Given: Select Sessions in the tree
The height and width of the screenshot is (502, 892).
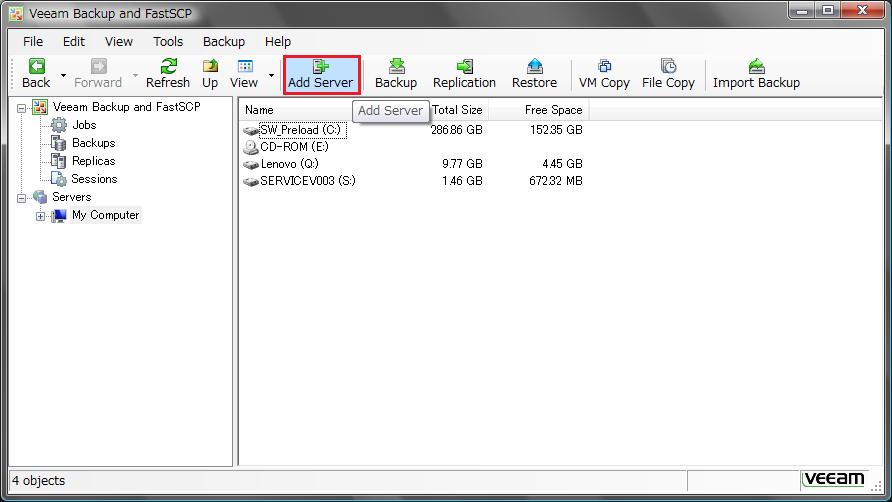Looking at the screenshot, I should click(x=94, y=179).
